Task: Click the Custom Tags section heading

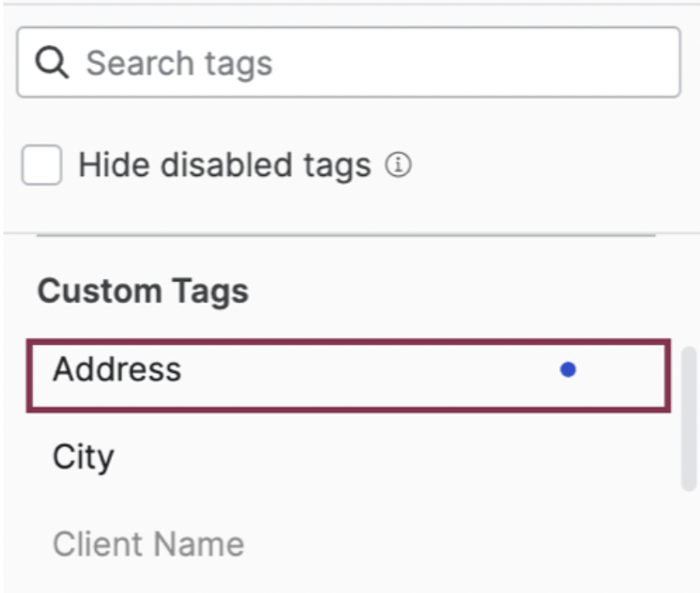Action: pos(143,291)
